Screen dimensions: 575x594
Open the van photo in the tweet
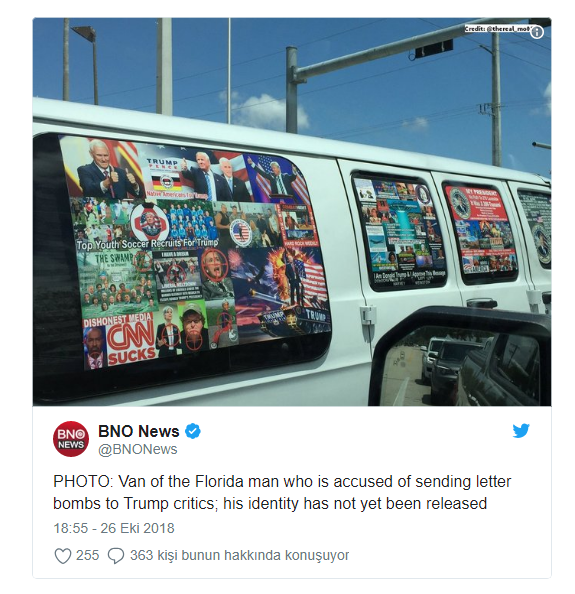pos(292,212)
